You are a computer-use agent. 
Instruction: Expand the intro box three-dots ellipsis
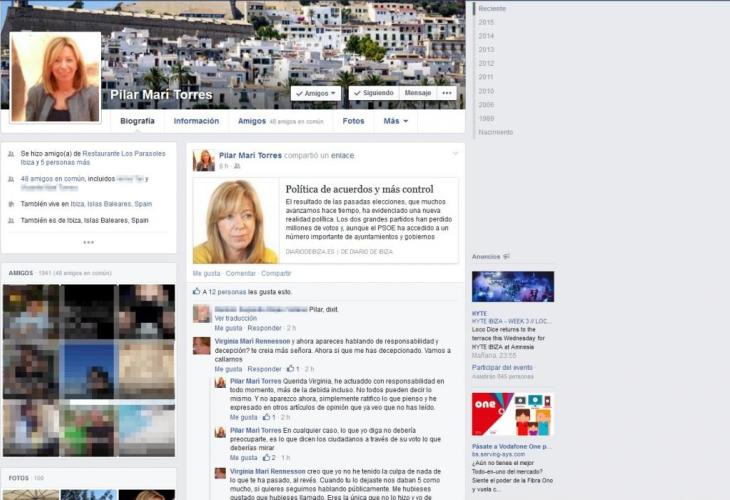click(88, 242)
